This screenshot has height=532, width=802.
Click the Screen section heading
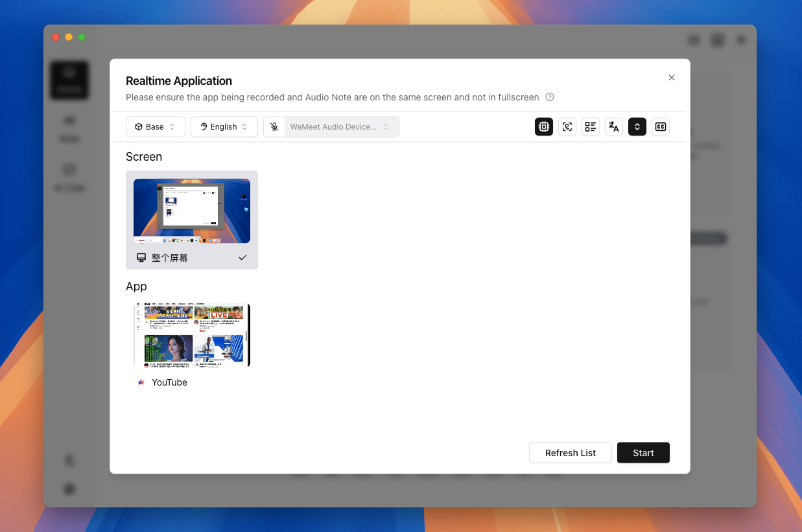point(144,157)
